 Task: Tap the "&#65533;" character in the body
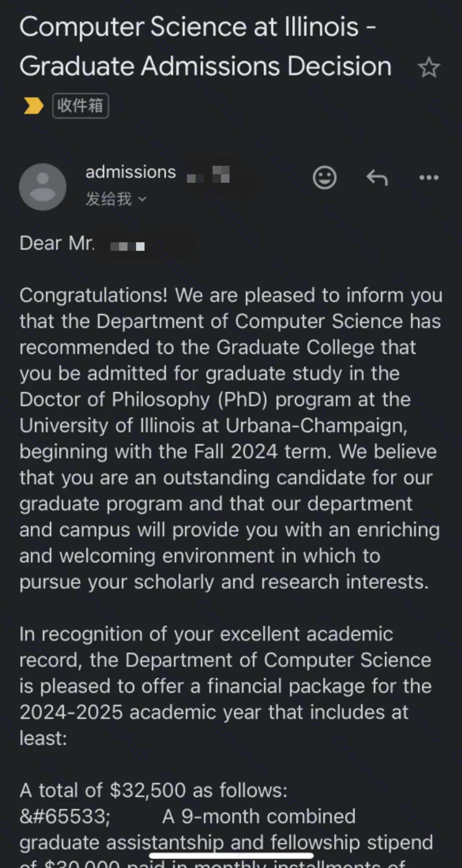(x=65, y=817)
